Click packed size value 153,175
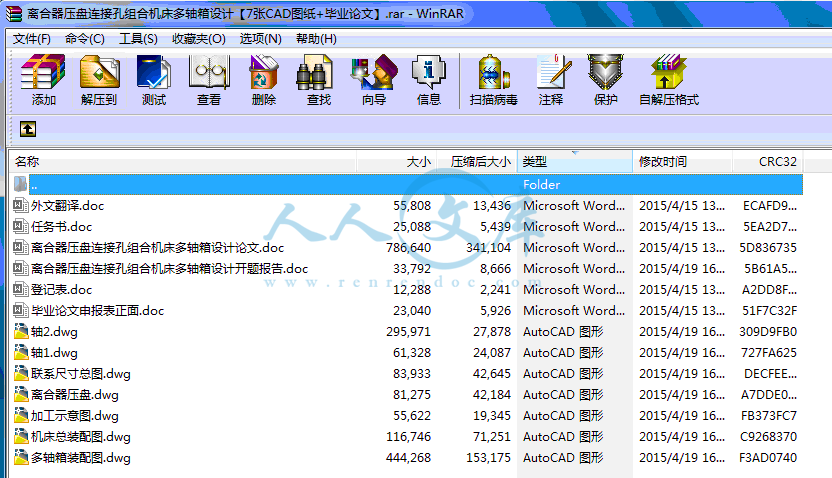This screenshot has width=832, height=478. click(x=488, y=457)
